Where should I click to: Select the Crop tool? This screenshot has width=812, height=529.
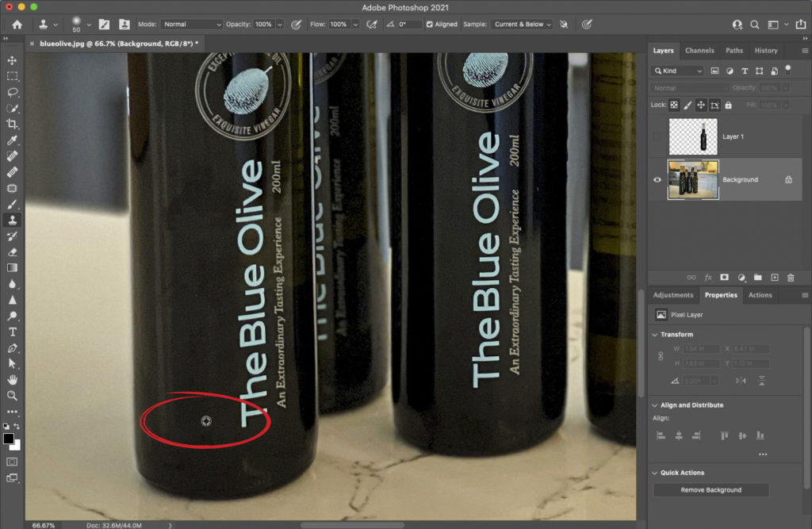click(13, 125)
